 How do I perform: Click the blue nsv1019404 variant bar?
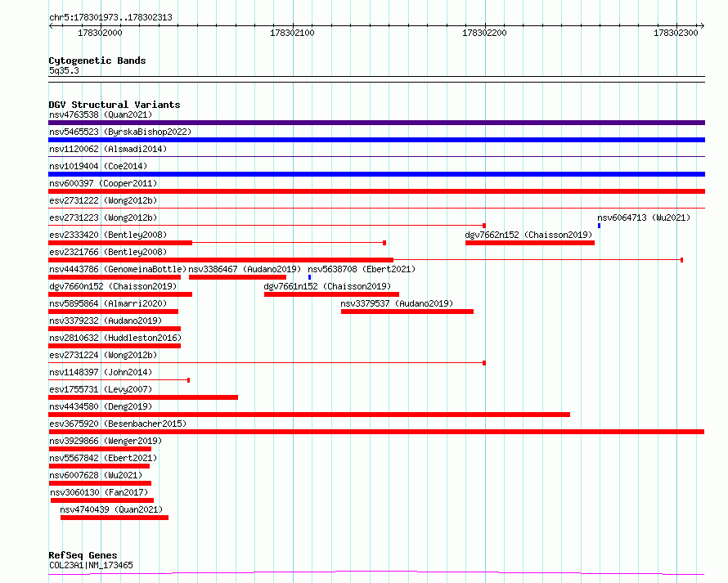tap(376, 174)
